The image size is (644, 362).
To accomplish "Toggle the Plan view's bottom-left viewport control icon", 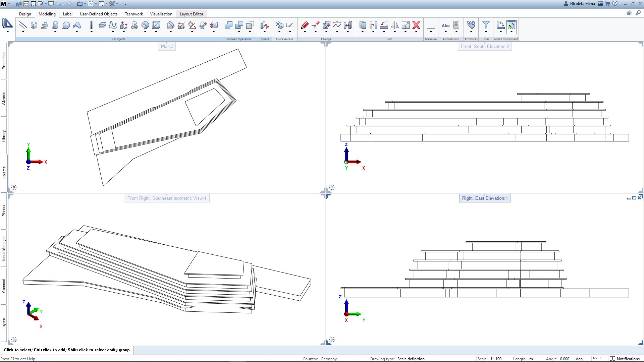I will coord(14,187).
